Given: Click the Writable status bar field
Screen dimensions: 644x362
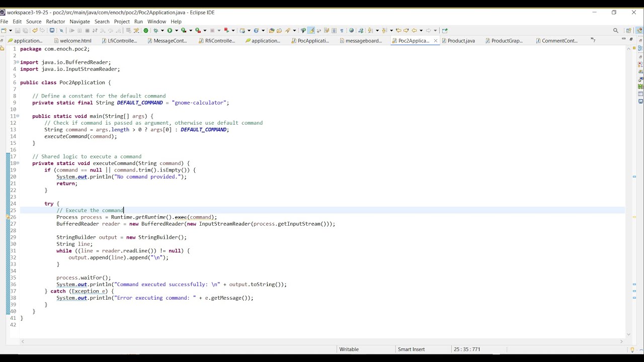Looking at the screenshot, I should (349, 349).
